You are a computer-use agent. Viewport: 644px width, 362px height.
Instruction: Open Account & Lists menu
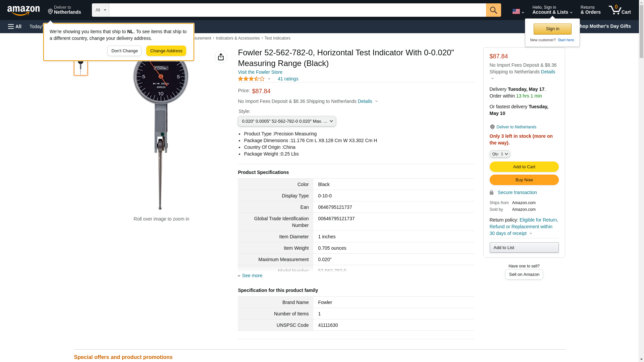click(x=552, y=10)
